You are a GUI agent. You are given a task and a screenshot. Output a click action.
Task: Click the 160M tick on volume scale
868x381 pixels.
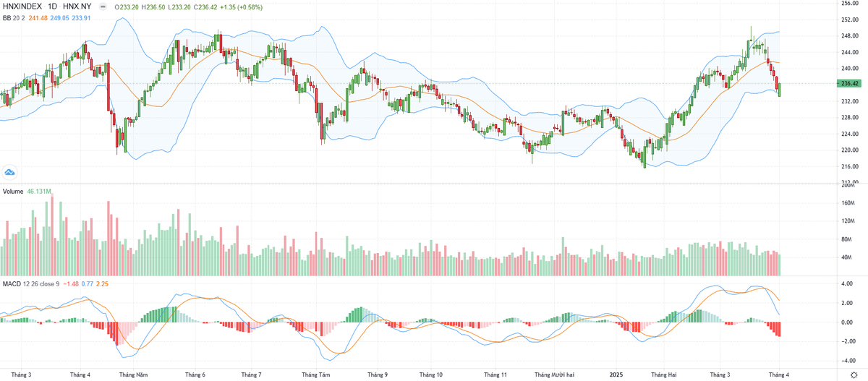click(x=848, y=203)
